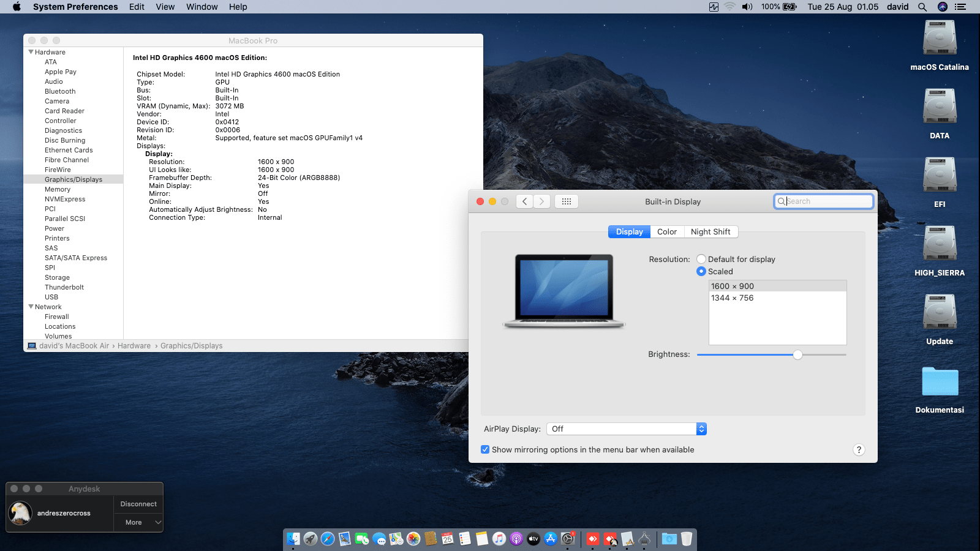Select the Default for display radio button
Image resolution: width=980 pixels, height=551 pixels.
pos(701,260)
